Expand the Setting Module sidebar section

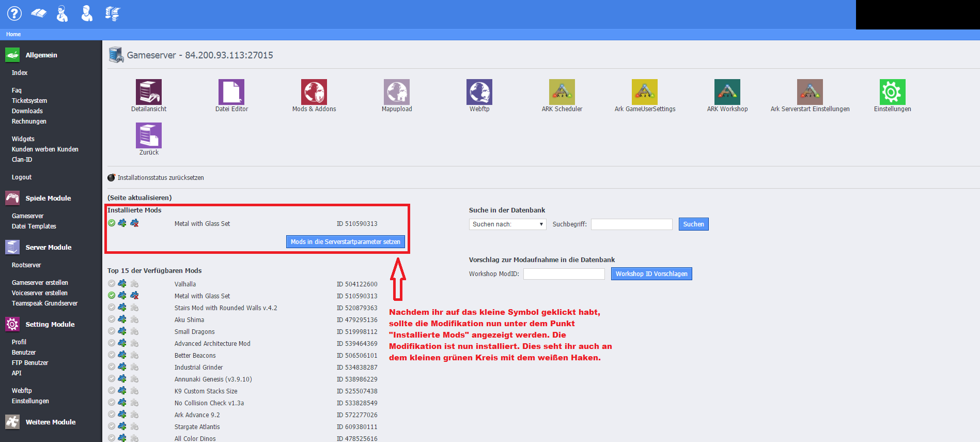[x=50, y=325]
